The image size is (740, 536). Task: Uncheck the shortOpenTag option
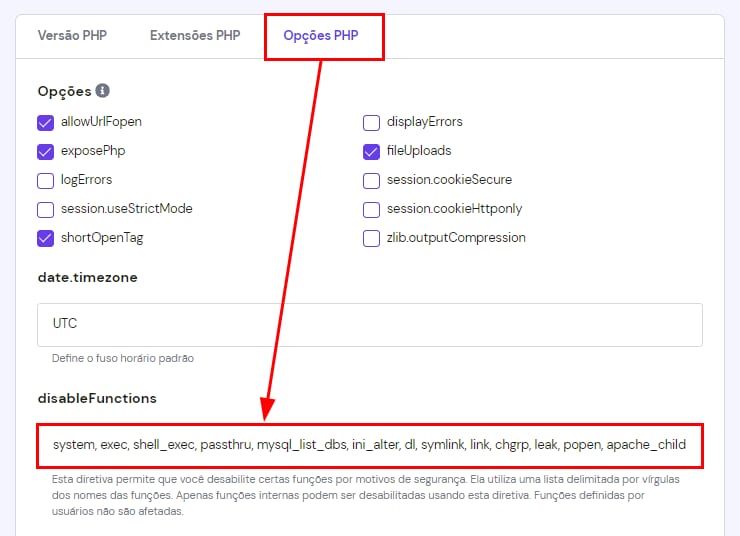45,239
